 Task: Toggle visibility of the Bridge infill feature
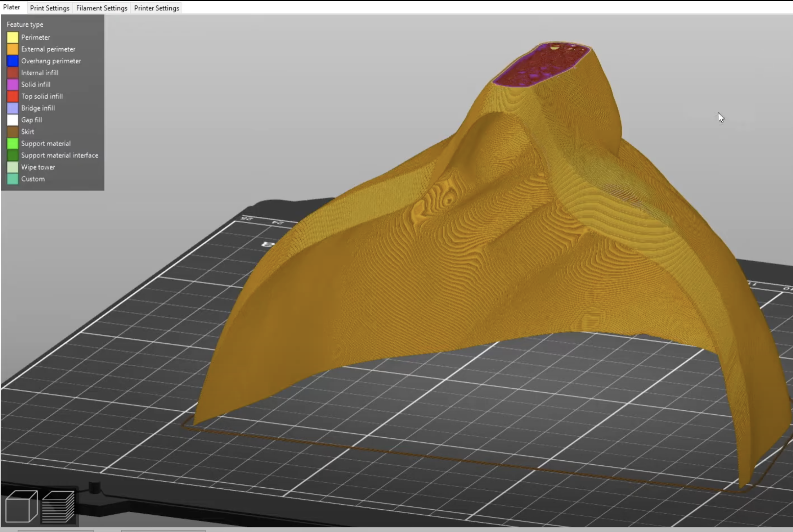click(12, 108)
